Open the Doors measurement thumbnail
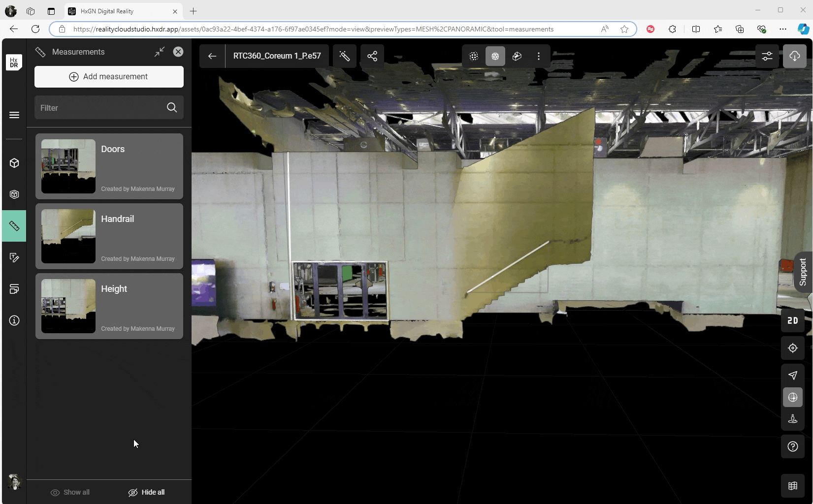The width and height of the screenshot is (813, 504). click(x=67, y=166)
